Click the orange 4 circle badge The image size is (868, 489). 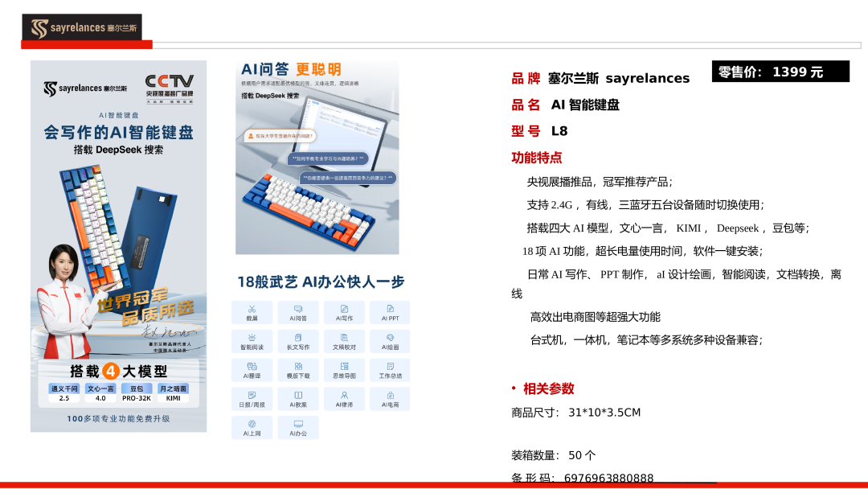(x=111, y=371)
